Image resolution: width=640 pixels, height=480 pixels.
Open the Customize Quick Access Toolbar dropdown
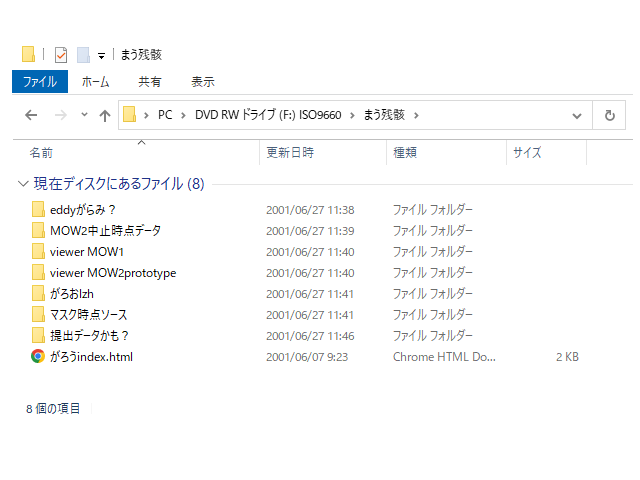101,56
